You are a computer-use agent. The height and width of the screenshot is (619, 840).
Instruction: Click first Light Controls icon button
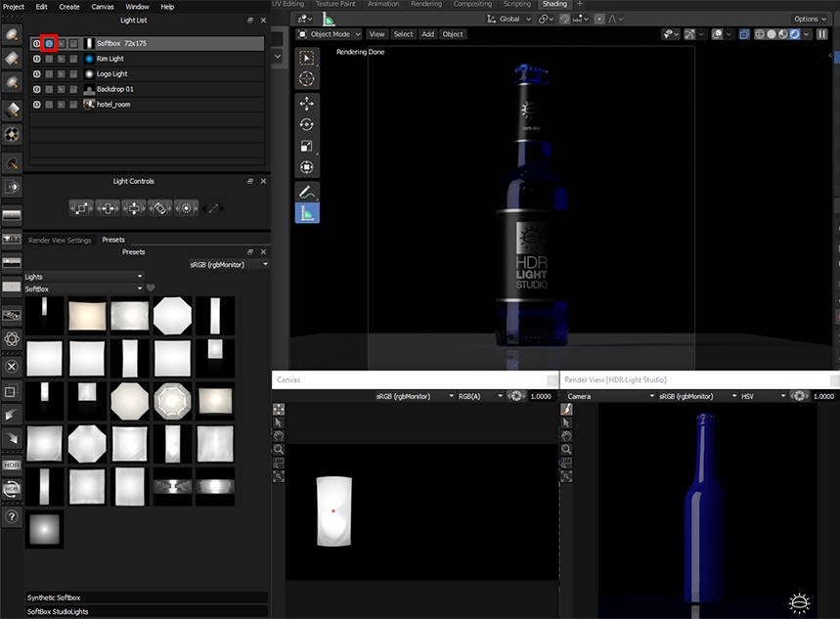point(81,208)
